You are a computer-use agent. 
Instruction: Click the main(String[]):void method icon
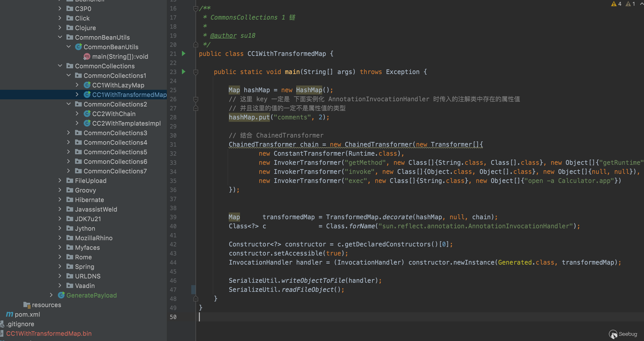87,57
